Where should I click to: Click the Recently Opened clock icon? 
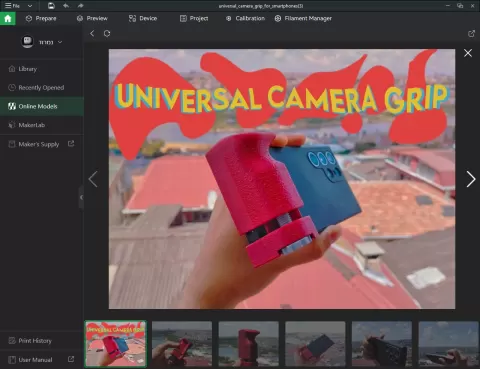click(x=12, y=87)
